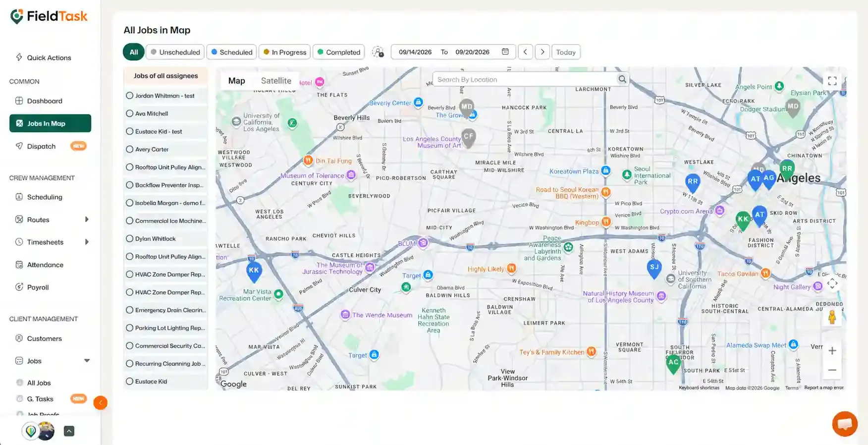This screenshot has width=868, height=445.
Task: Select Dylan Whitlock assignee radio
Action: pyautogui.click(x=129, y=238)
